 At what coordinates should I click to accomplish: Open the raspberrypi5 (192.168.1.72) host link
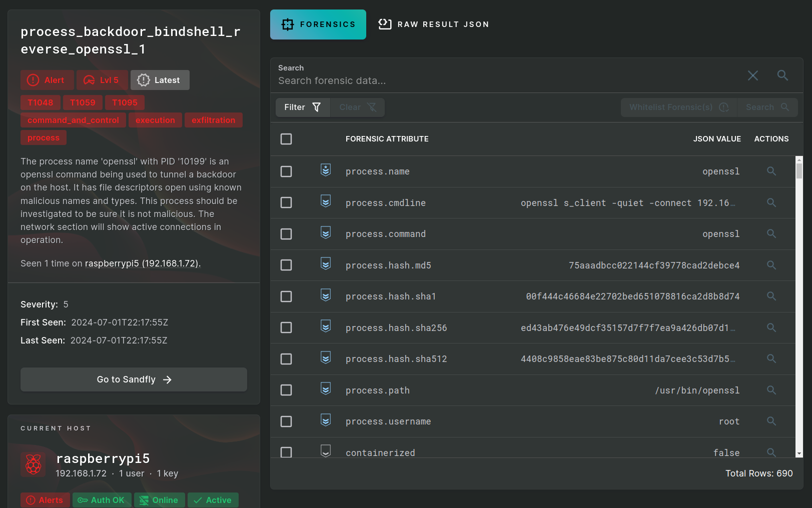[143, 263]
